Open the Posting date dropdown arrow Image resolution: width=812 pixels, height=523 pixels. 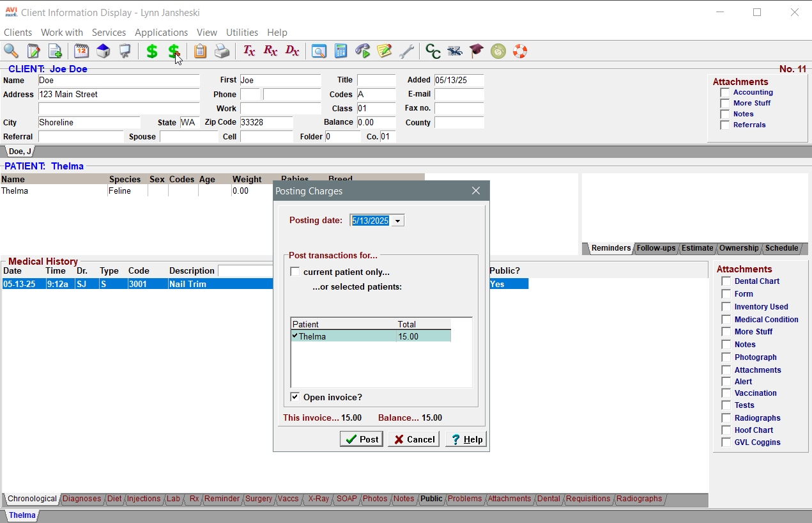pyautogui.click(x=397, y=221)
